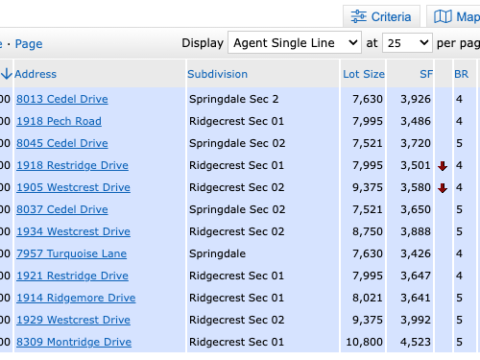Open listing 8309 Montridge Drive
This screenshot has width=480, height=360.
74,342
